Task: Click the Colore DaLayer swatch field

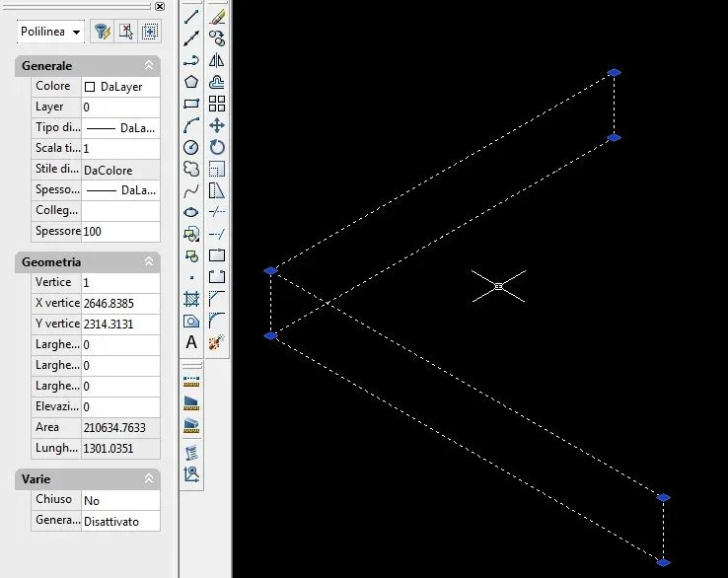Action: point(120,87)
